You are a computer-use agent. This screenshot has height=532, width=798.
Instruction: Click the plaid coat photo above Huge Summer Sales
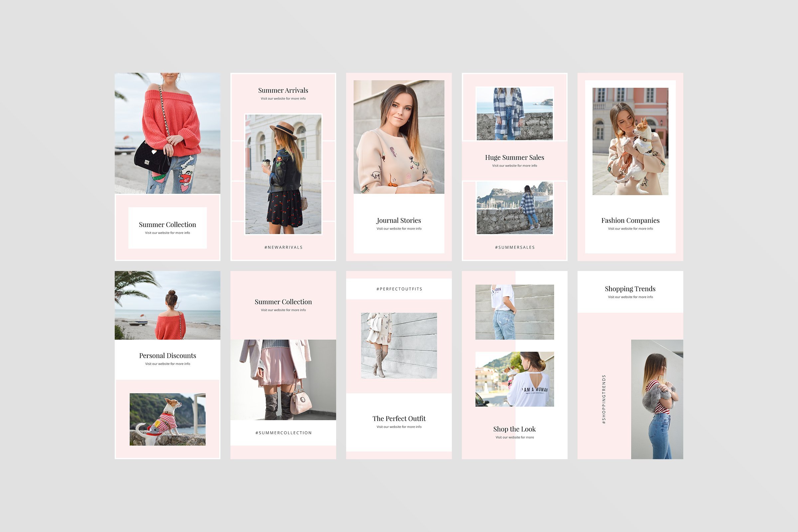coord(515,114)
